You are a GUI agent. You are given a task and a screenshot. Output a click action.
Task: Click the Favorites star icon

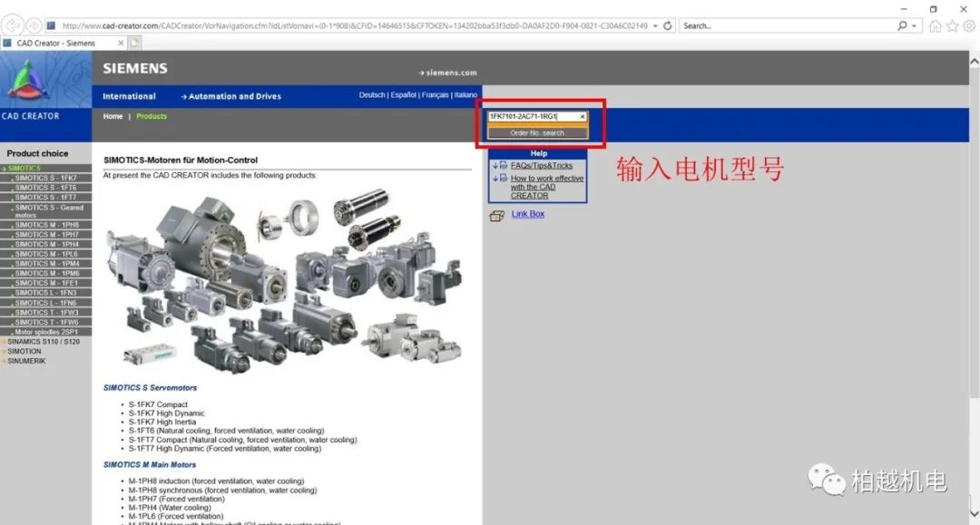click(952, 26)
